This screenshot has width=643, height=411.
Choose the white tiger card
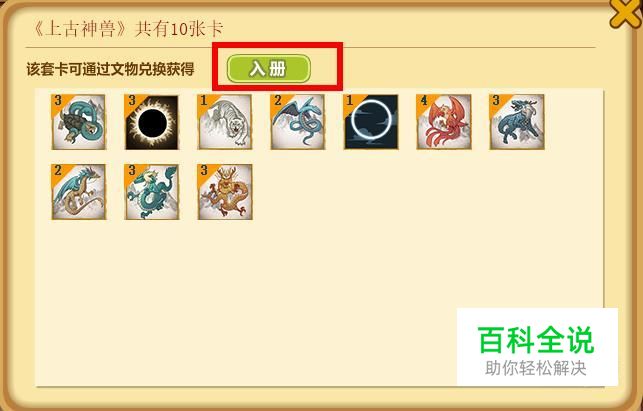[225, 122]
